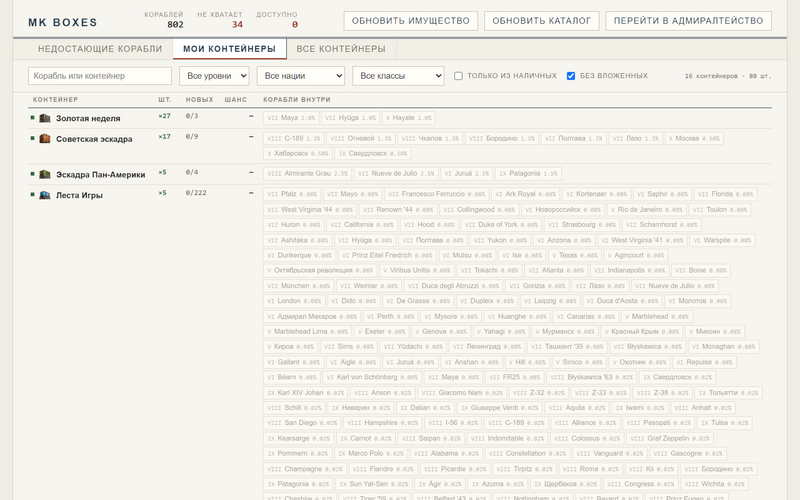
Task: Click 'Обновить каталог' button
Action: click(542, 21)
